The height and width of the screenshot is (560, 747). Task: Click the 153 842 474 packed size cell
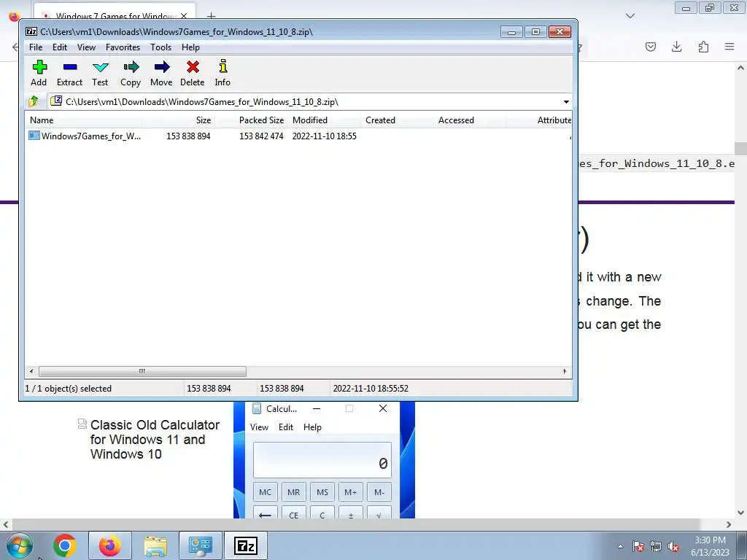(261, 136)
